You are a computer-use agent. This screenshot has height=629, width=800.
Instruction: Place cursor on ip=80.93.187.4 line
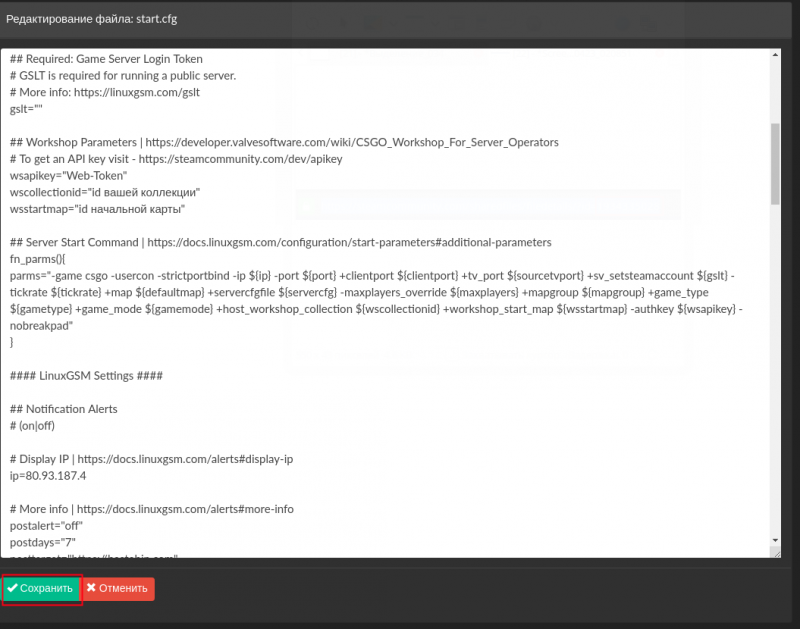(x=48, y=476)
